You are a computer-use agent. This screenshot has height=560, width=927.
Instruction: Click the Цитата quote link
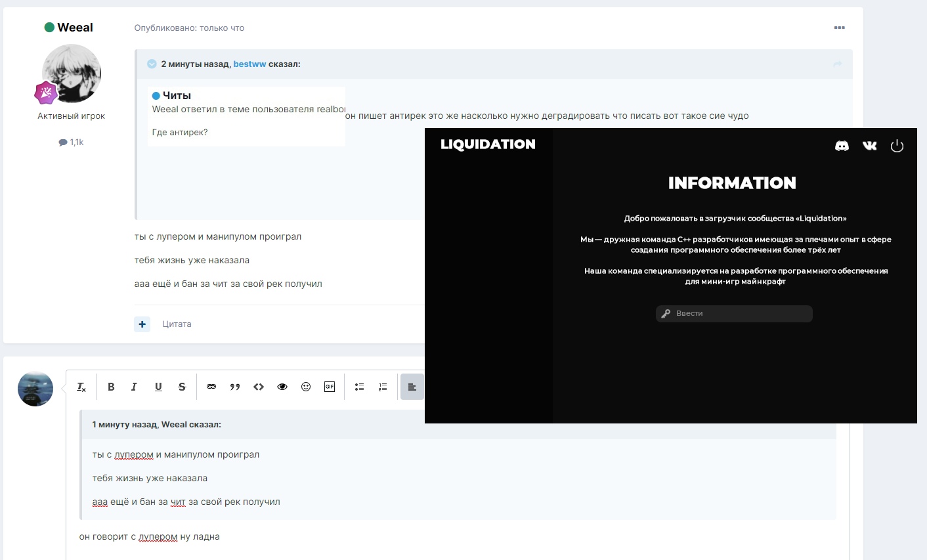177,324
